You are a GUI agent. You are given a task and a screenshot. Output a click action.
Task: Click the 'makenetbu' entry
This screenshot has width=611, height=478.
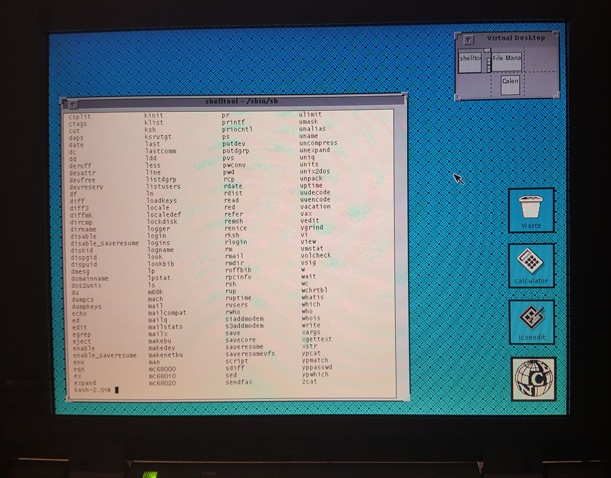coord(166,355)
